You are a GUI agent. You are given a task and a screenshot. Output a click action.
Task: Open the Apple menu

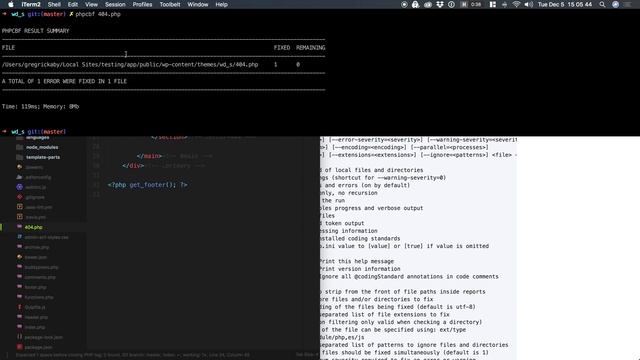[x=11, y=4]
